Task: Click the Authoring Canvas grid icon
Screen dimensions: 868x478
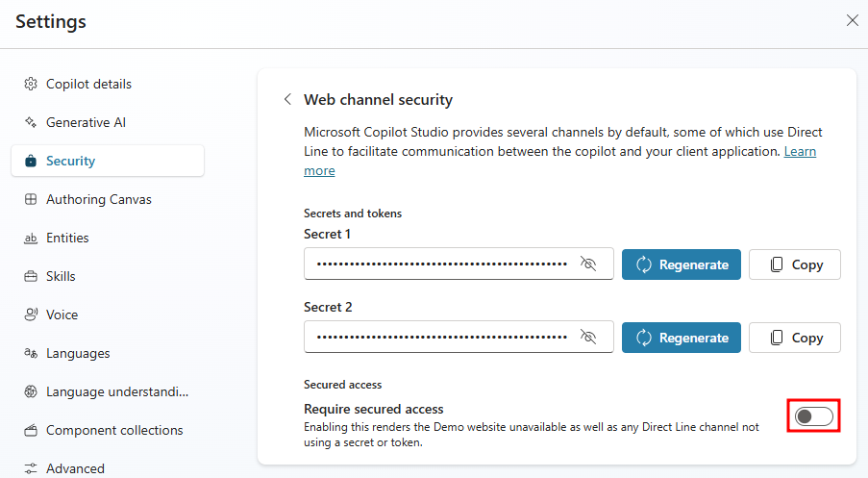Action: click(x=31, y=199)
